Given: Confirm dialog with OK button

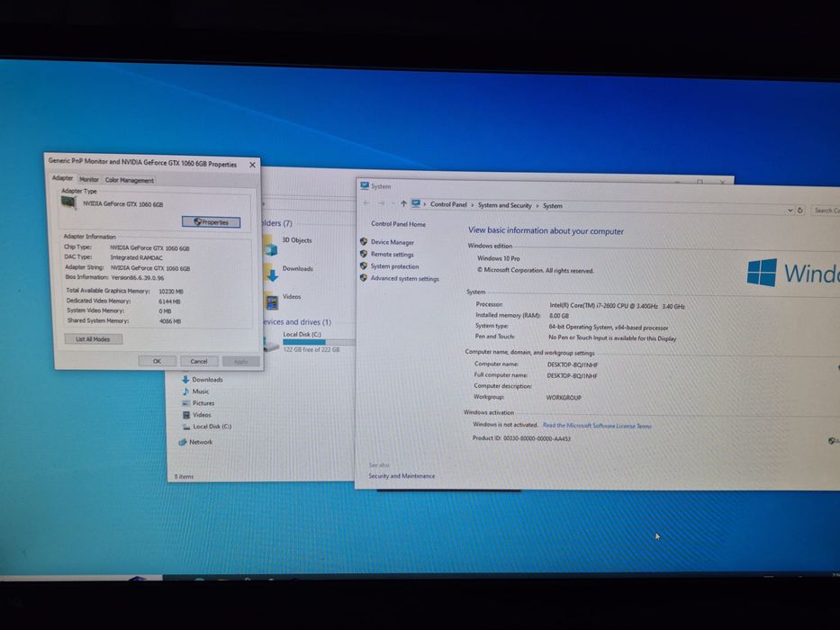Looking at the screenshot, I should coord(157,361).
